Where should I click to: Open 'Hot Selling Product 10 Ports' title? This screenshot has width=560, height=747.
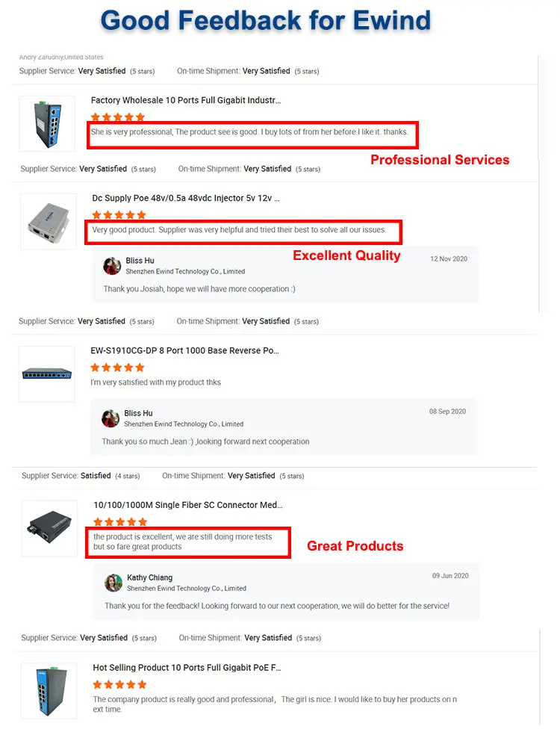tap(187, 667)
